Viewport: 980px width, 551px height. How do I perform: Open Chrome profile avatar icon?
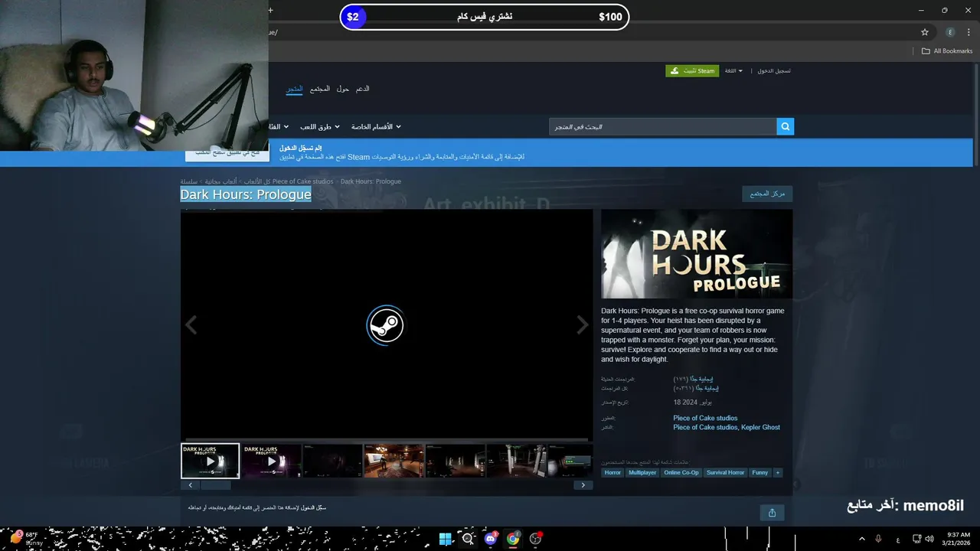[x=950, y=32]
